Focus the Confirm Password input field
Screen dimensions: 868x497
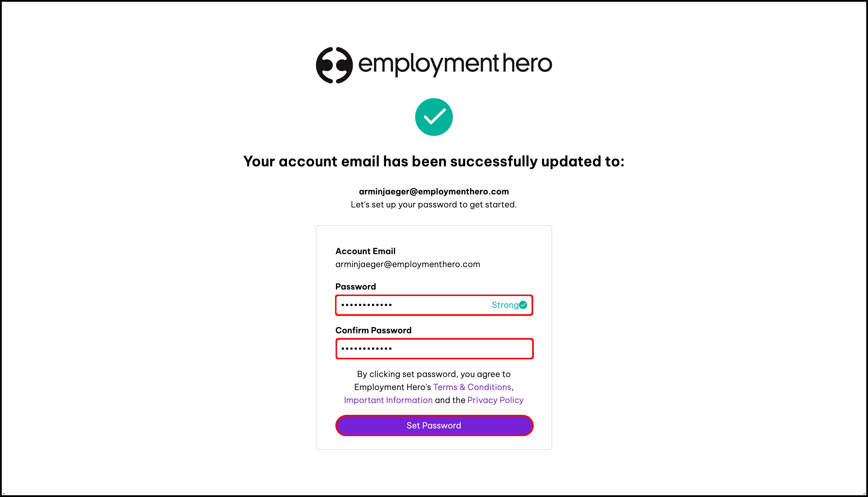pyautogui.click(x=434, y=348)
